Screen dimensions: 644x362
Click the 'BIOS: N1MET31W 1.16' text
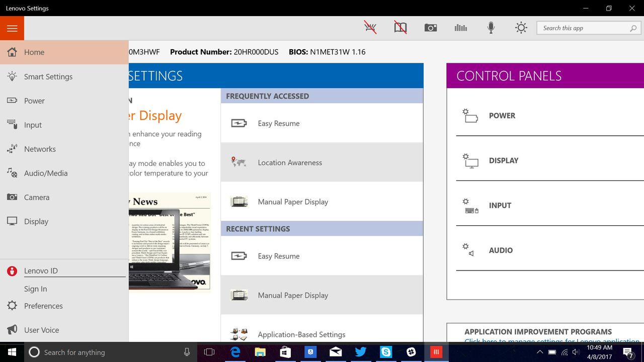[327, 52]
